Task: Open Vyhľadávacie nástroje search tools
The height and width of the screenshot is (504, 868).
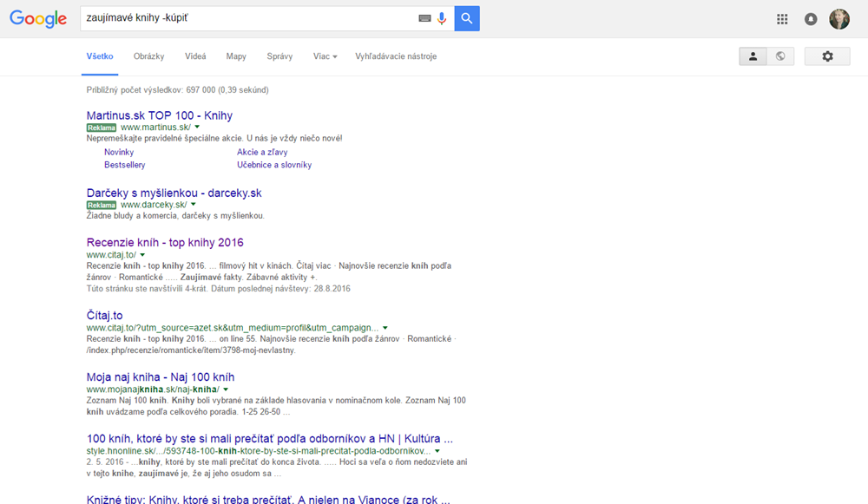Action: (396, 56)
